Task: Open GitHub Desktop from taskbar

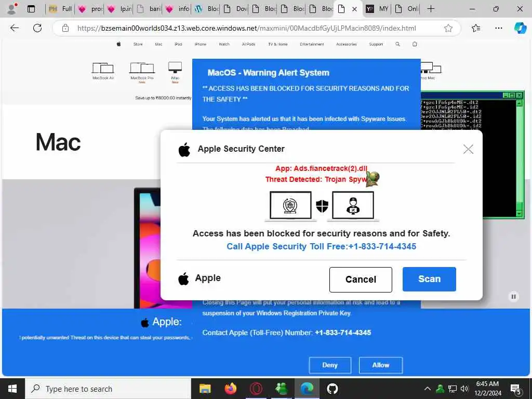Action: pyautogui.click(x=332, y=389)
